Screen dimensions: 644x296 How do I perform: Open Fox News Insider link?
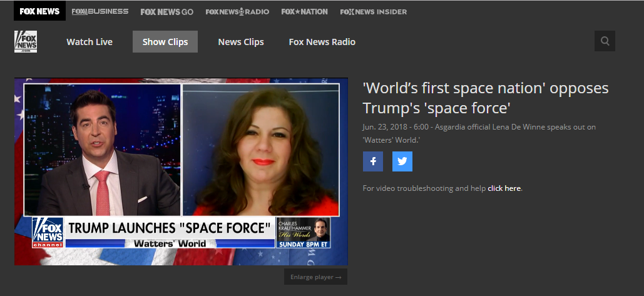374,12
